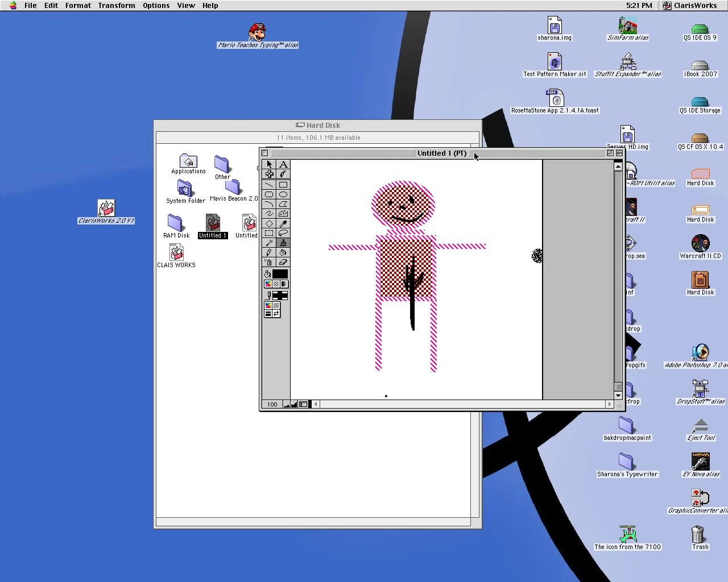Toggle the tool panel show/hide button

coord(303,404)
